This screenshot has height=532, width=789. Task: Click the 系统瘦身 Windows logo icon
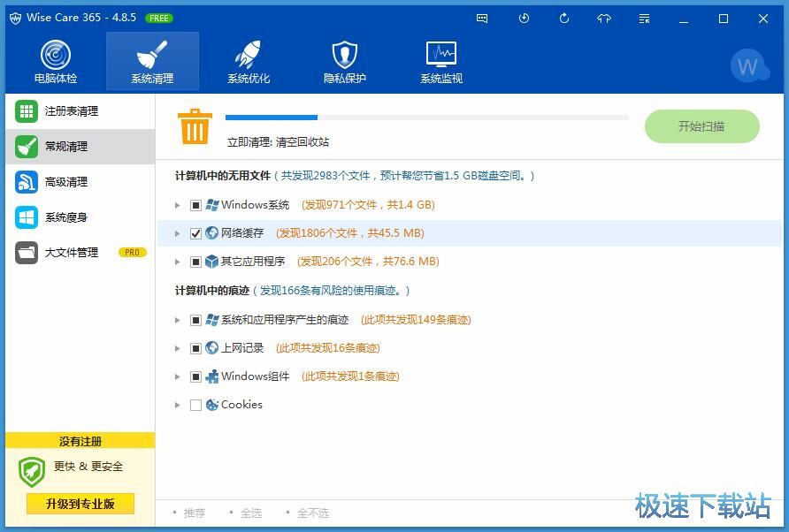27,217
